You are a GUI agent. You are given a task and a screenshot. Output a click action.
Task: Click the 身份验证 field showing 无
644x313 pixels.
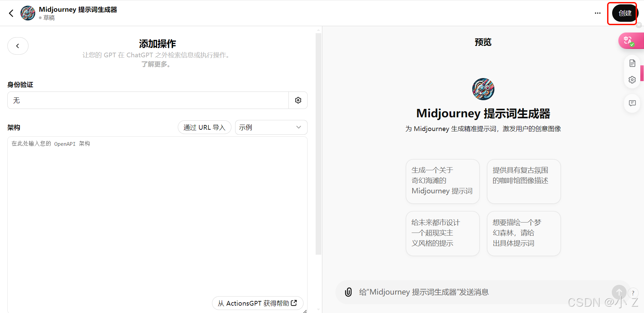coord(148,100)
